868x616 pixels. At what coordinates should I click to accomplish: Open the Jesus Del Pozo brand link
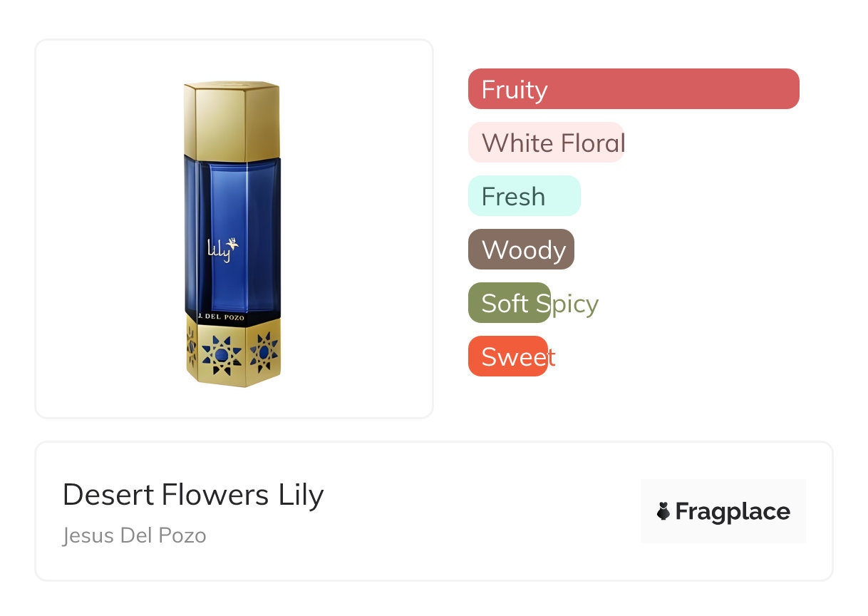[134, 535]
